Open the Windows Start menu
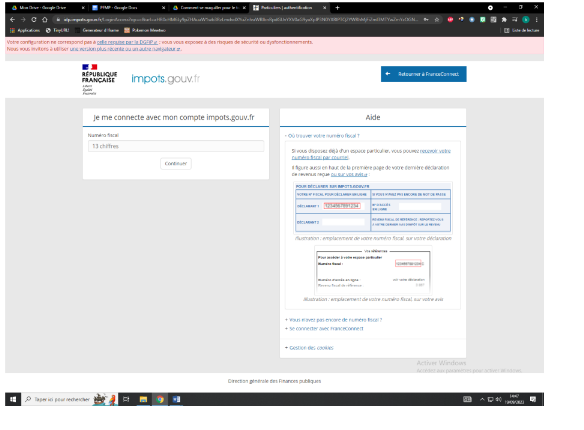Screen dimensions: 584x430 [x=13, y=399]
